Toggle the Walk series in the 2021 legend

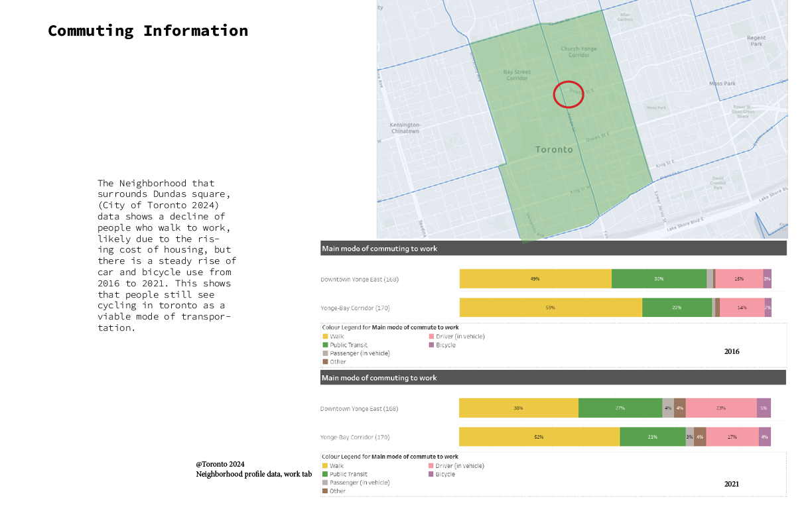click(x=325, y=465)
